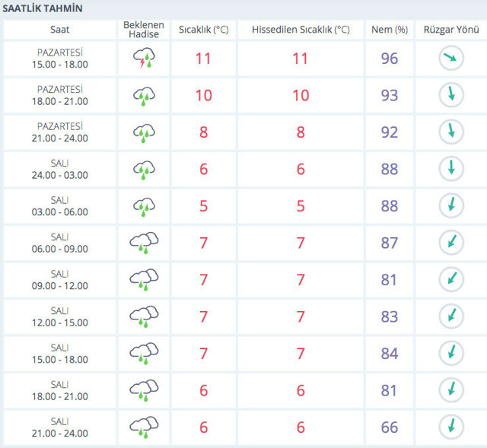Click the Saat column header

coord(60,30)
